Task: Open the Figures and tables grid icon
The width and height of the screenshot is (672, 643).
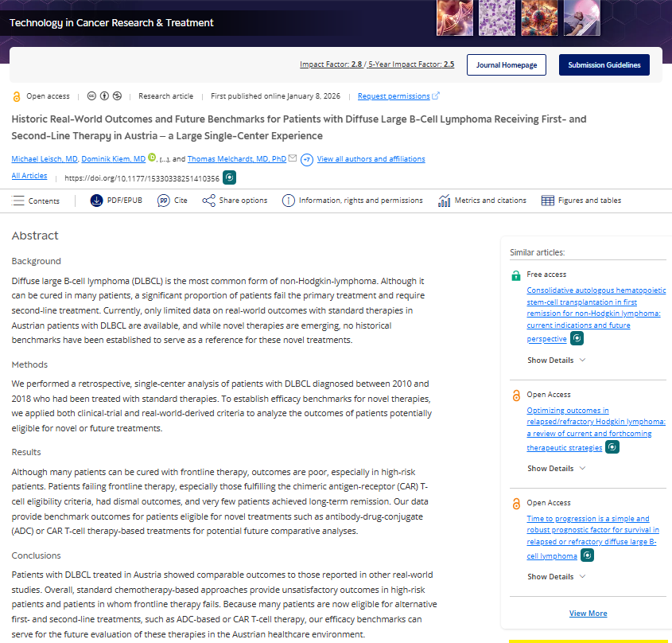Action: (x=549, y=200)
